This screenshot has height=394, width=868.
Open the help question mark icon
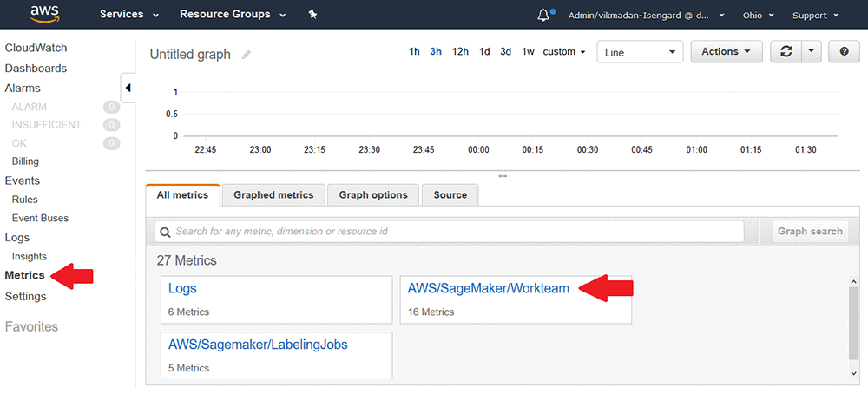coord(844,51)
